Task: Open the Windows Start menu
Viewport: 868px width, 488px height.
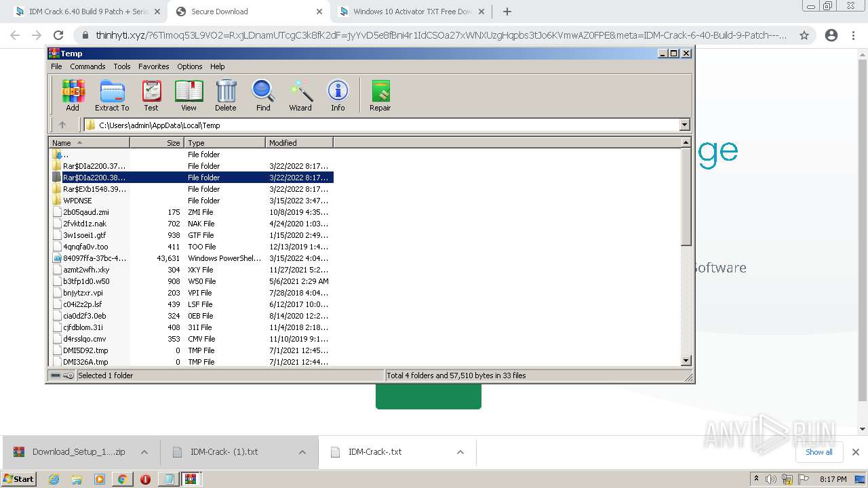Action: point(18,479)
